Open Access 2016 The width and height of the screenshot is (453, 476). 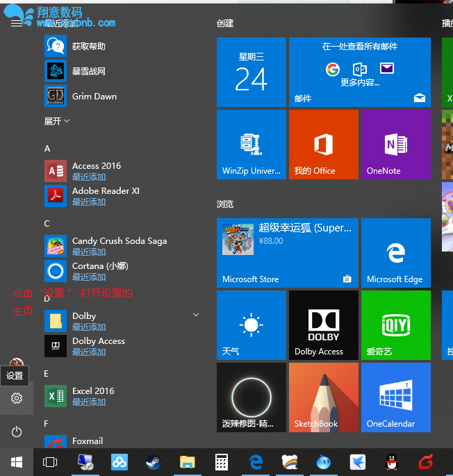(122, 171)
